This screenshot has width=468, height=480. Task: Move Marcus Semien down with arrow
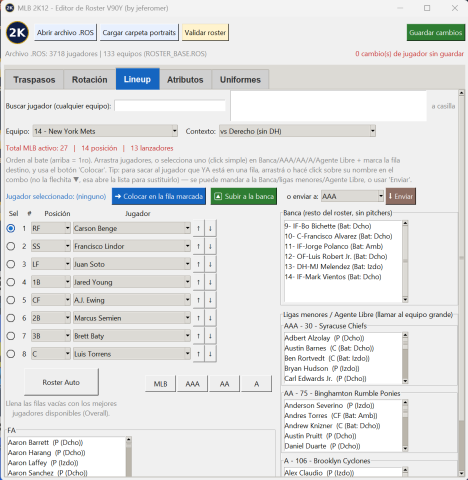210,318
